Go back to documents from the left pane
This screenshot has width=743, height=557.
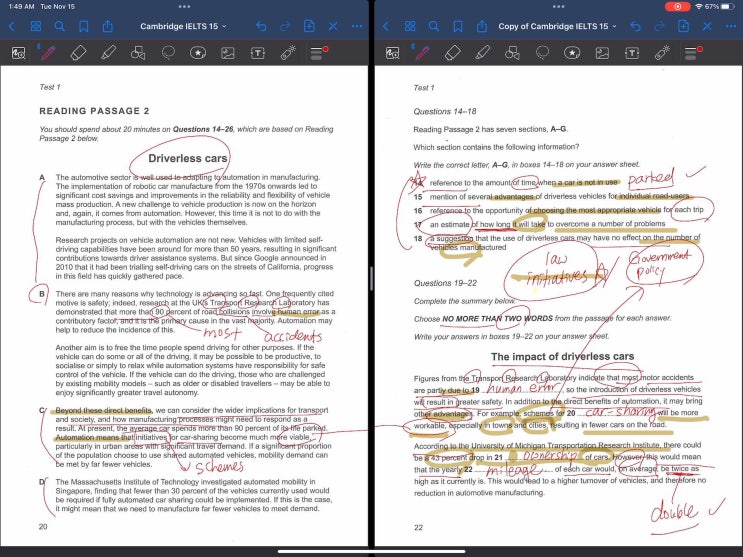point(12,25)
